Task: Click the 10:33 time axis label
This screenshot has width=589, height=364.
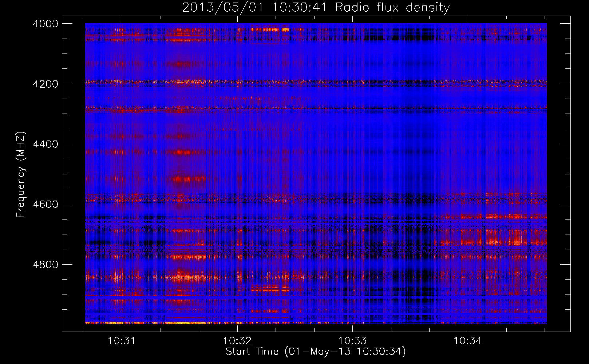Action: point(352,341)
